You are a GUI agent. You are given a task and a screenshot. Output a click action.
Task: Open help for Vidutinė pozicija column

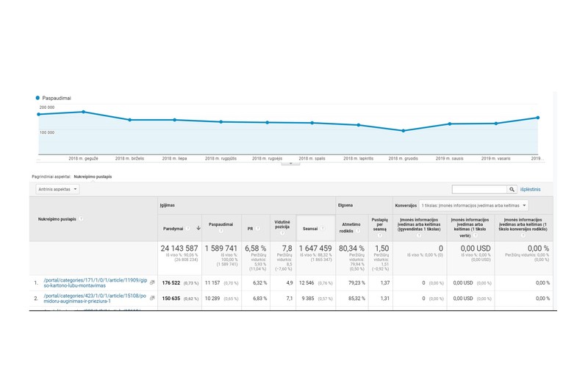pyautogui.click(x=282, y=233)
